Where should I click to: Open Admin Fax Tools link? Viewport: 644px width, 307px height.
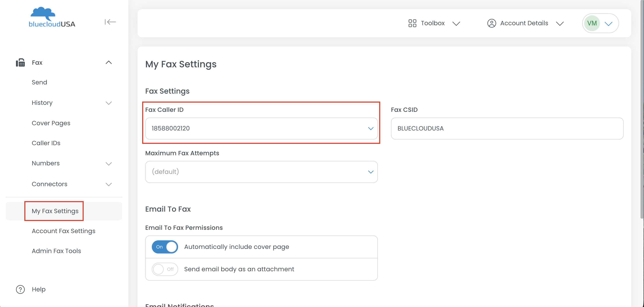[x=56, y=251]
